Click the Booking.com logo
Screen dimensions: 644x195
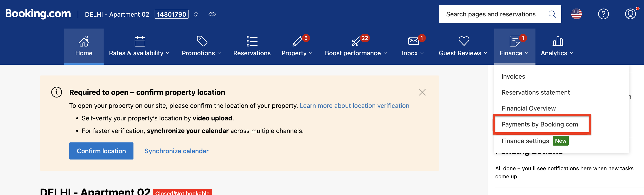38,14
